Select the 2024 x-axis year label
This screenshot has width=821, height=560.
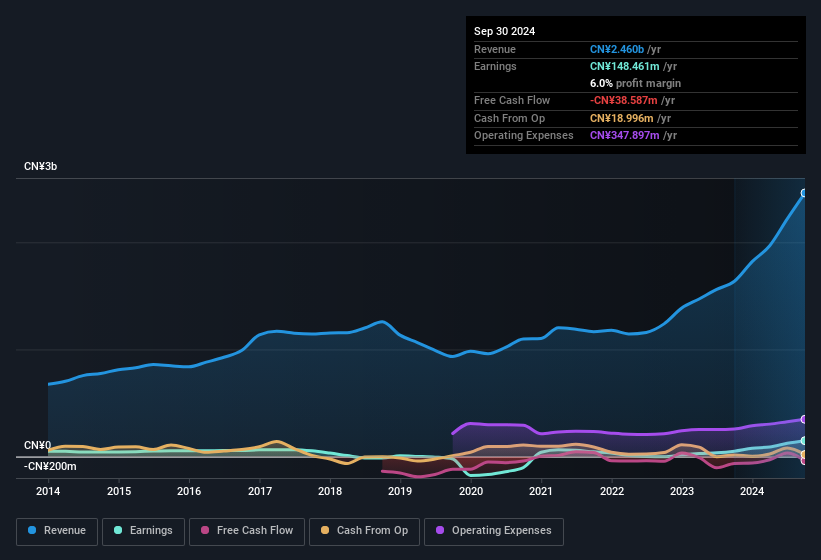pos(752,491)
